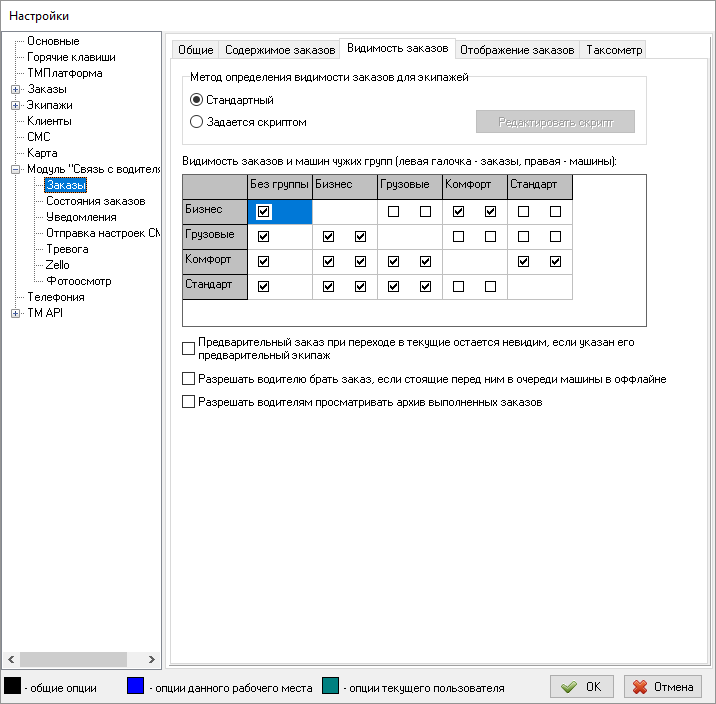This screenshot has width=716, height=704.
Task: Click the Комфорт column header
Action: click(x=475, y=187)
